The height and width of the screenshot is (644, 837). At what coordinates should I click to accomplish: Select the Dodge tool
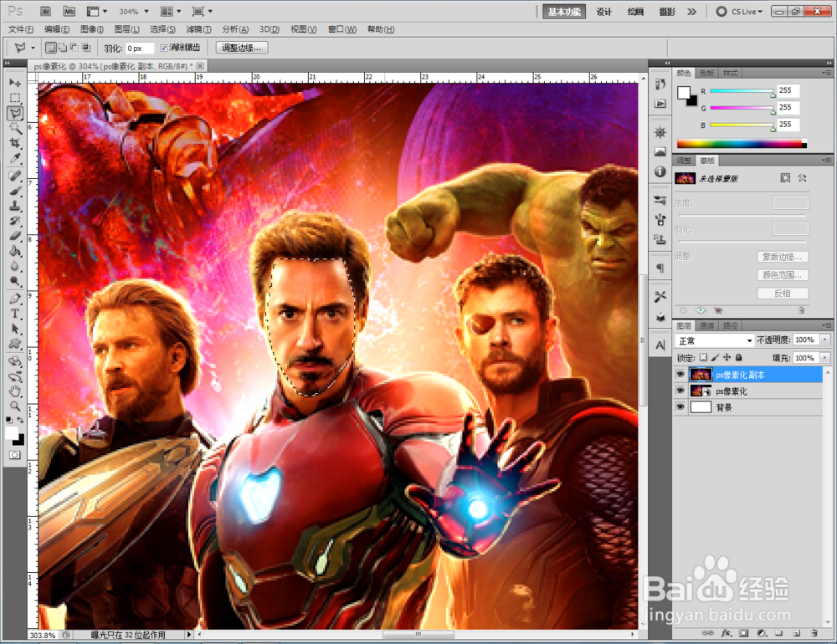click(15, 281)
